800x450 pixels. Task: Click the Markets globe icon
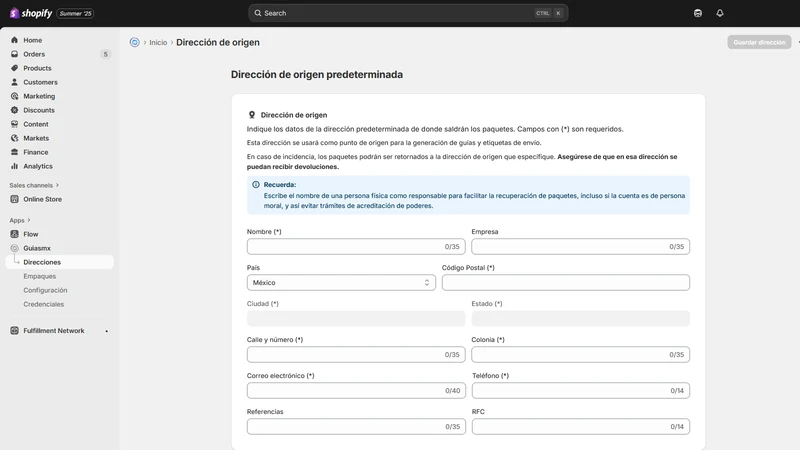14,138
